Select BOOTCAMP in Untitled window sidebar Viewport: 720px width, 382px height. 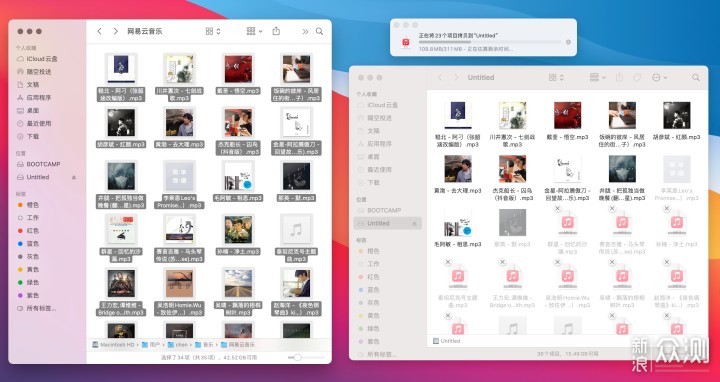pos(379,210)
